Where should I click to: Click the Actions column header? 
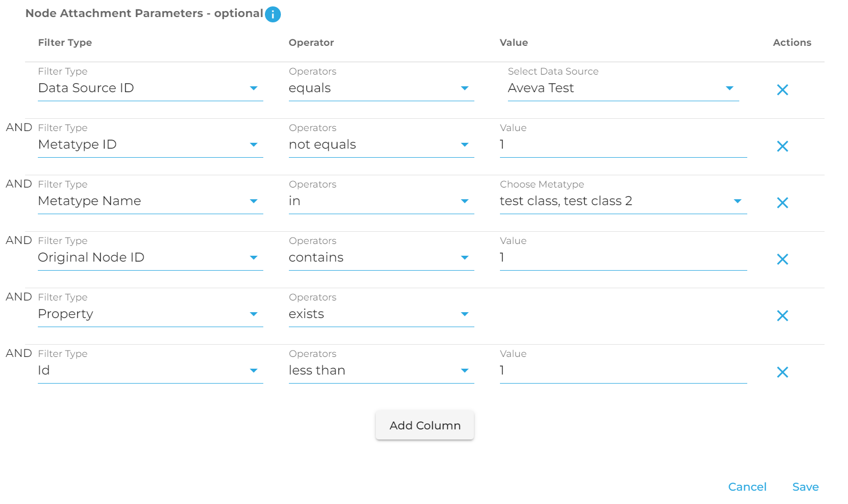click(792, 43)
